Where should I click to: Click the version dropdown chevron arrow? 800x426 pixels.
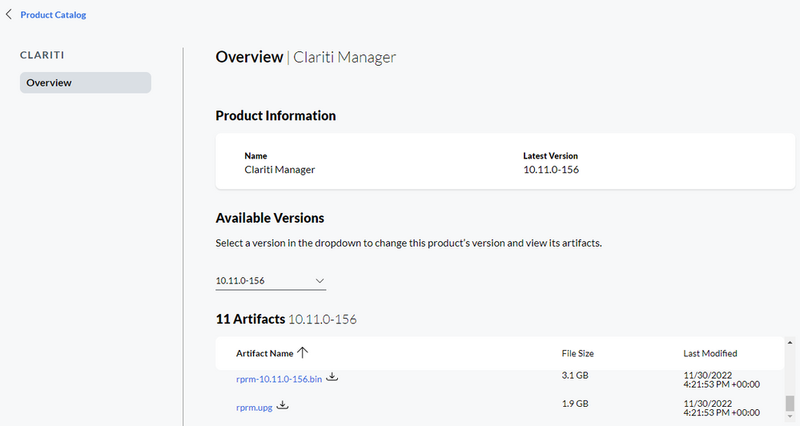(319, 281)
